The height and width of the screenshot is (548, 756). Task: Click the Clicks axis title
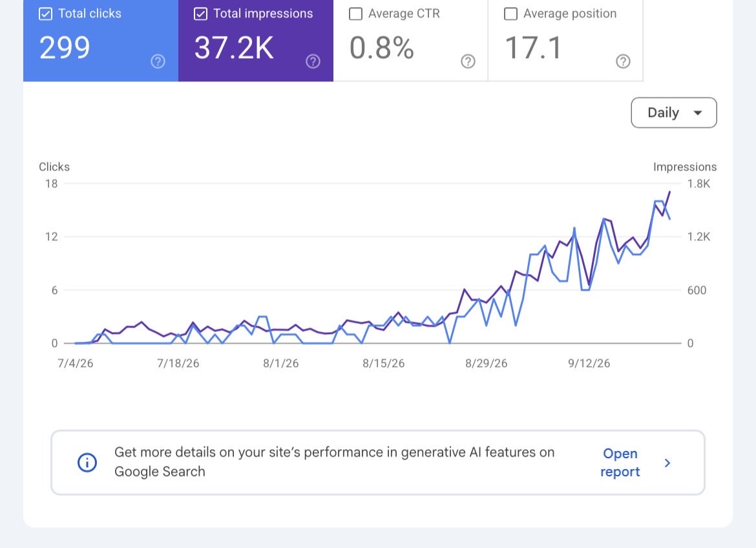(x=54, y=167)
